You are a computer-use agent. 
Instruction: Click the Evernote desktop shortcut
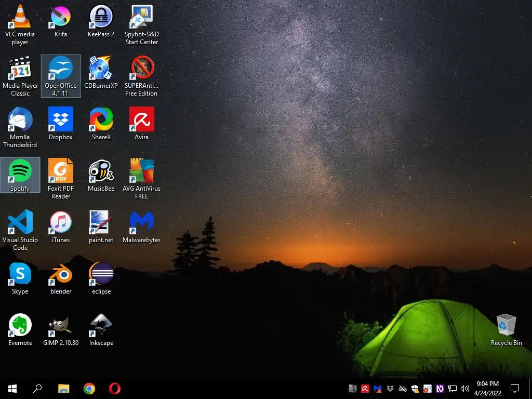tap(20, 330)
